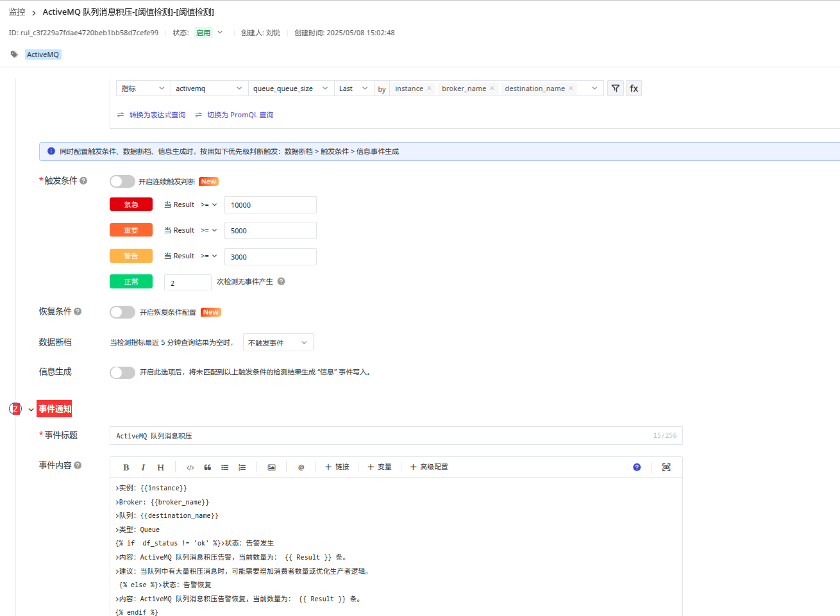840x616 pixels.
Task: Apply bold formatting in editor toolbar
Action: coord(126,467)
